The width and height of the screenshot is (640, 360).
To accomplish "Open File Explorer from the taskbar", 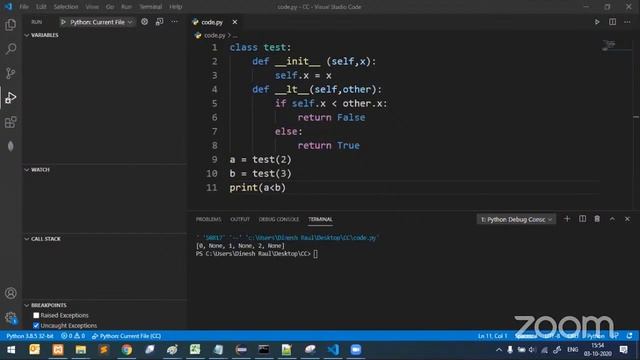I will point(81,350).
